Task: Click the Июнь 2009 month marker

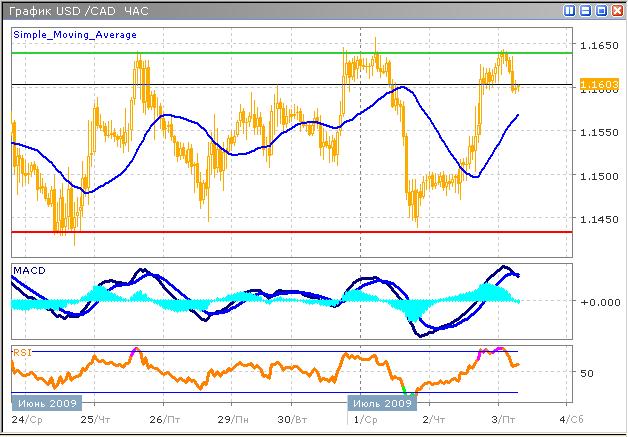Action: pos(39,402)
